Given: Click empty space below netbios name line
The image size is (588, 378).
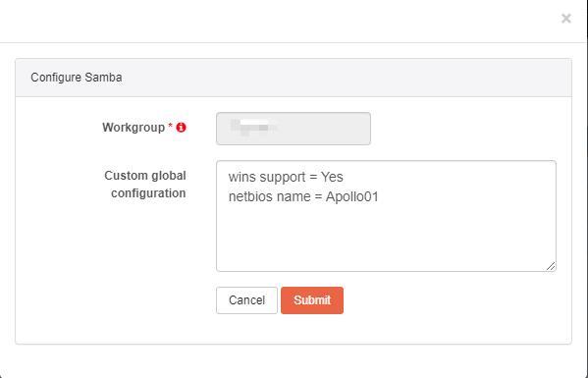Looking at the screenshot, I should pyautogui.click(x=386, y=237).
